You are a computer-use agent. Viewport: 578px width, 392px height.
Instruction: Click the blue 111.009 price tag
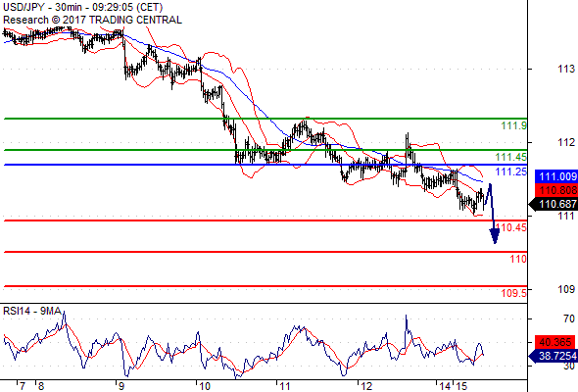[x=556, y=176]
